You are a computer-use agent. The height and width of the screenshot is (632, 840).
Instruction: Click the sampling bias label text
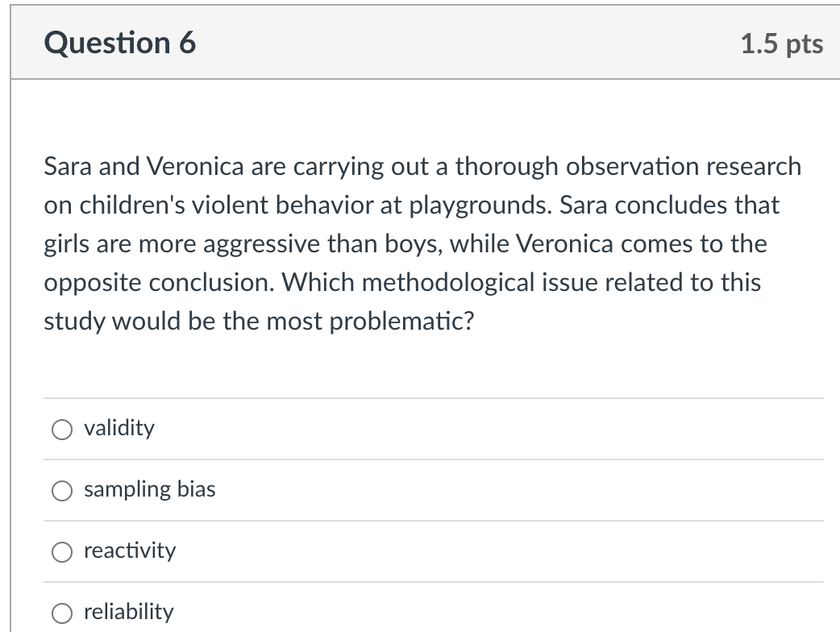148,489
